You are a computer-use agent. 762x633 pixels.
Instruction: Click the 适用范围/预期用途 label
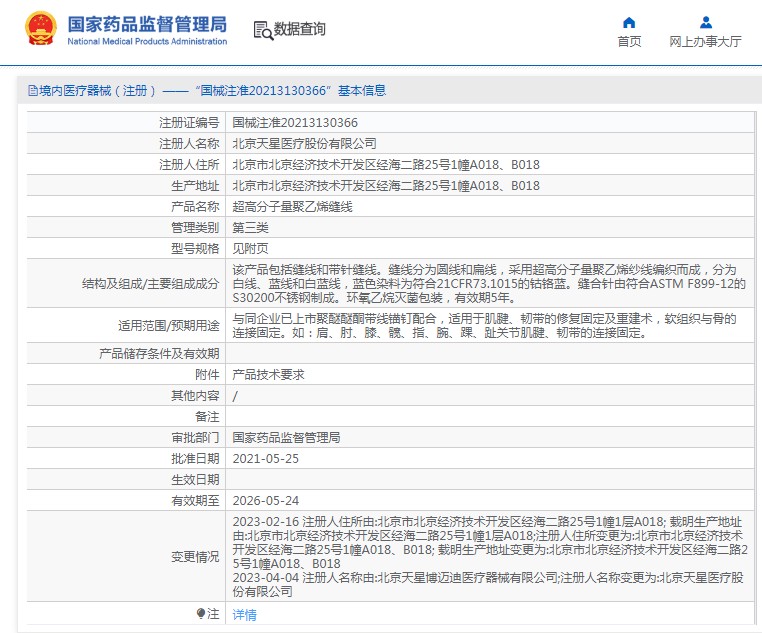click(169, 325)
